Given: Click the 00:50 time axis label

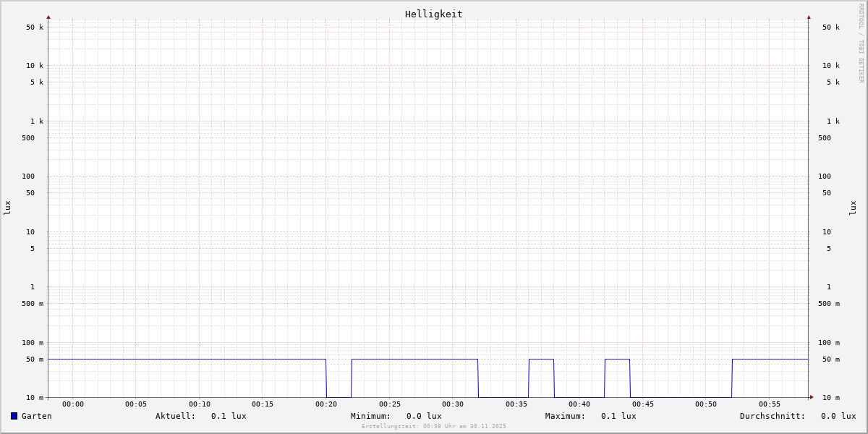Looking at the screenshot, I should pyautogui.click(x=706, y=404).
